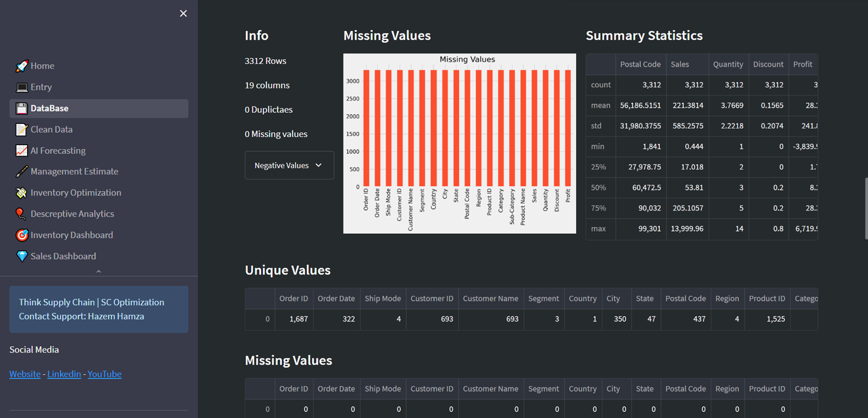This screenshot has height=418, width=868.
Task: Click the satellite icon for Inventory Optimization
Action: click(x=22, y=193)
